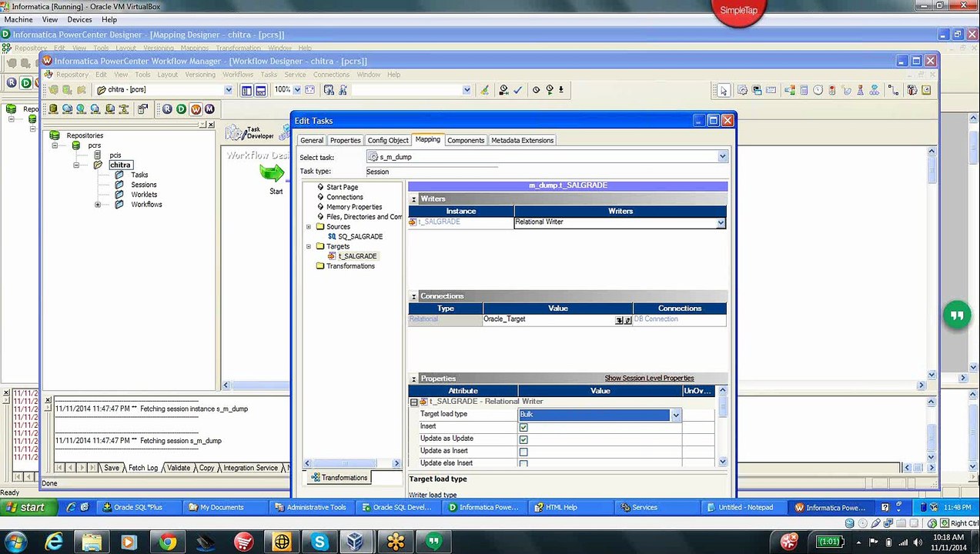Click the Transformations tab button at bottom
Image resolution: width=980 pixels, height=554 pixels.
[x=339, y=478]
